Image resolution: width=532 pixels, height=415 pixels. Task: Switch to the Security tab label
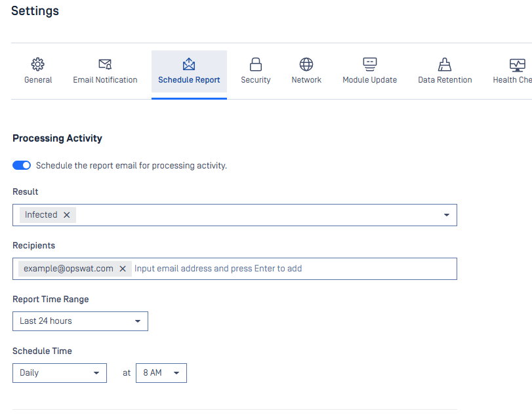pyautogui.click(x=256, y=80)
